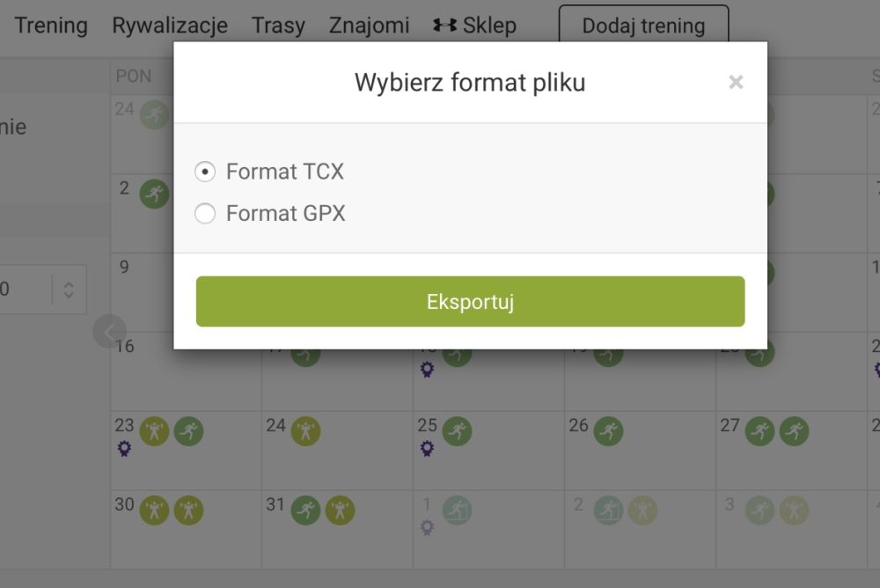Click the green Eksportuj button
The height and width of the screenshot is (588, 880).
(x=470, y=301)
